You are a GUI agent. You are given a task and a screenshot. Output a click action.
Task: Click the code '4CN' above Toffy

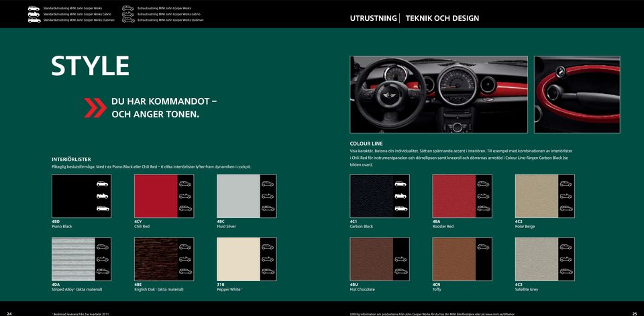coord(437,284)
